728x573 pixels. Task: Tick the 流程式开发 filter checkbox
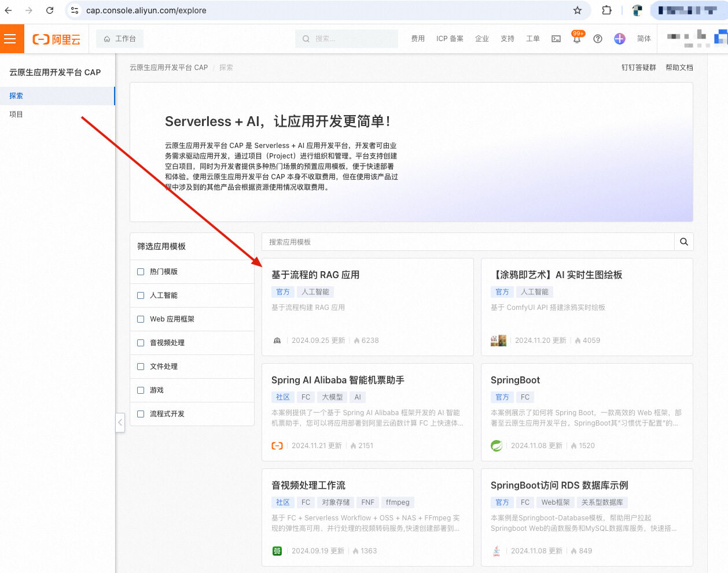click(x=141, y=414)
